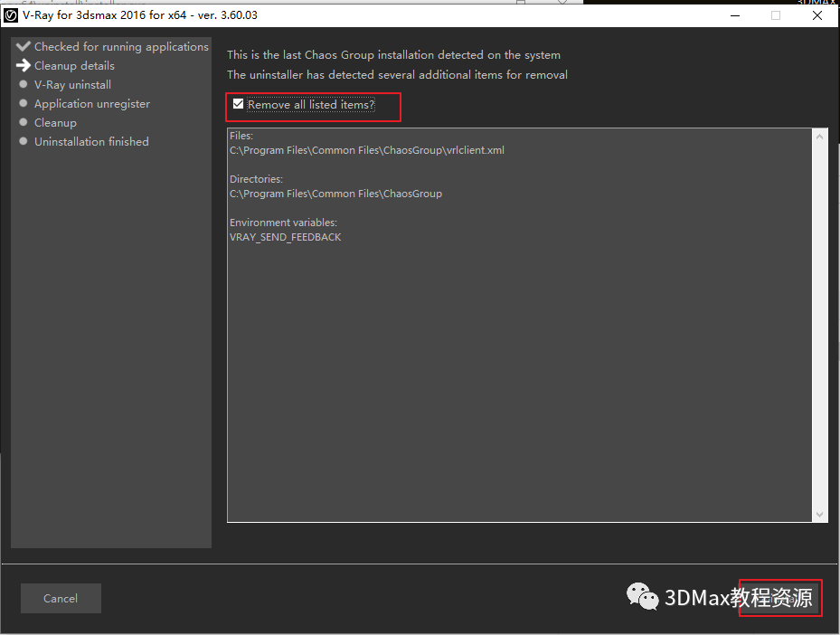The height and width of the screenshot is (635, 840).
Task: Click the 'Uninstallation finished' step
Action: click(91, 141)
